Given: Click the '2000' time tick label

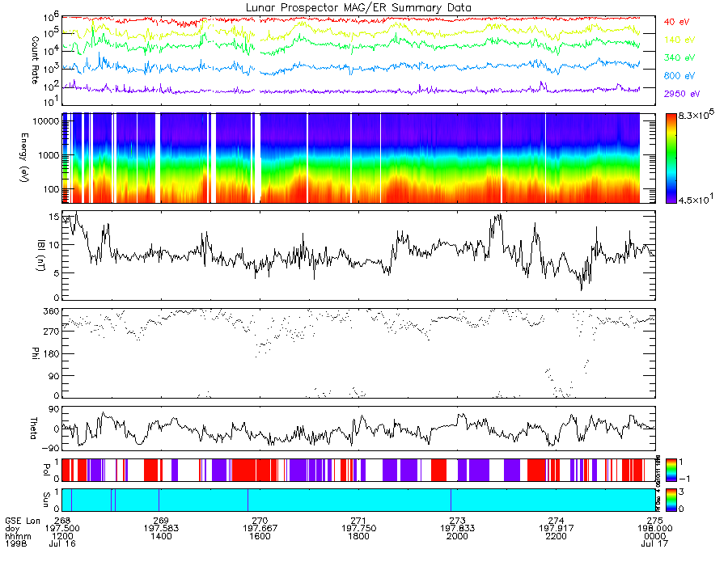Looking at the screenshot, I should 457,536.
